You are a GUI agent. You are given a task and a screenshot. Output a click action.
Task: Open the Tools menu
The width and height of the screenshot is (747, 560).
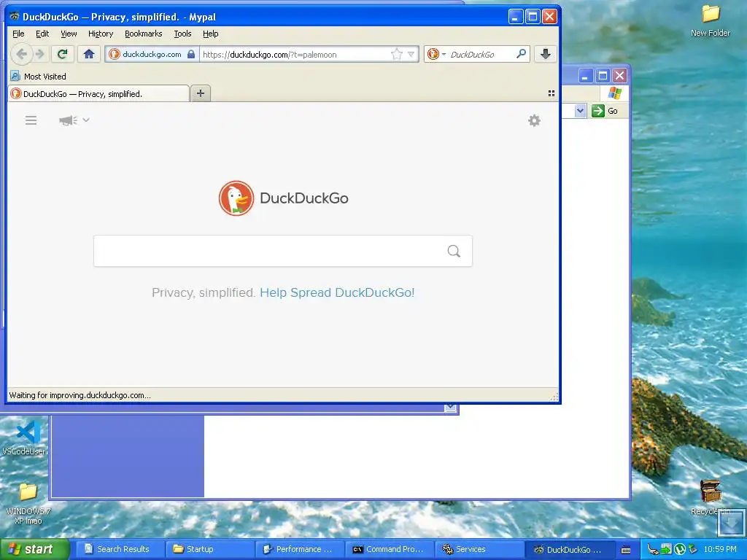coord(182,34)
